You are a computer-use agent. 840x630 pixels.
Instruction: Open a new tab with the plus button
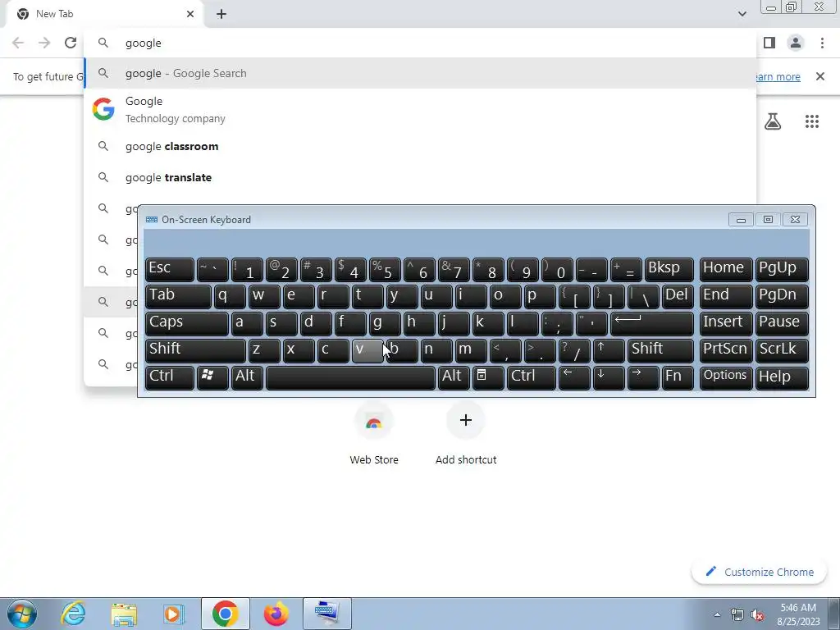point(221,14)
